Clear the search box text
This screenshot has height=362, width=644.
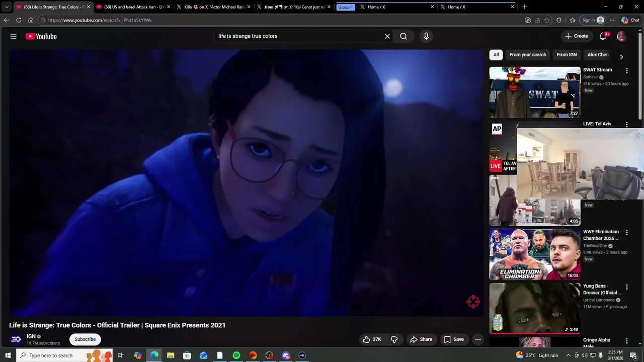[x=387, y=36]
